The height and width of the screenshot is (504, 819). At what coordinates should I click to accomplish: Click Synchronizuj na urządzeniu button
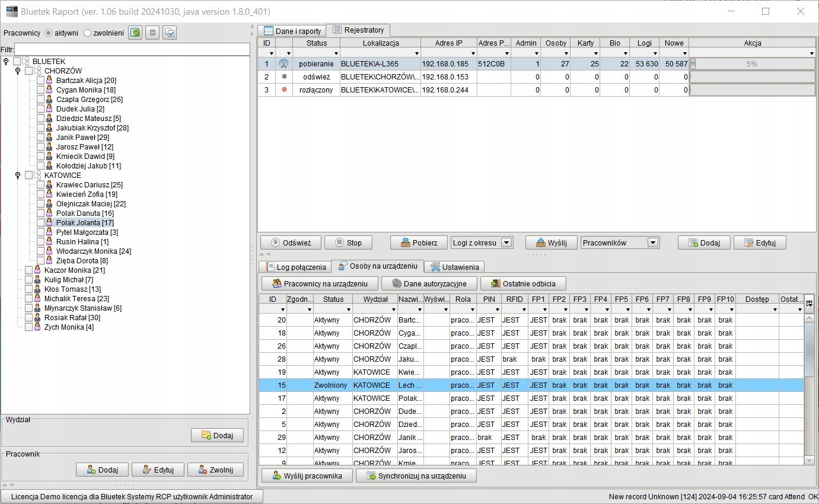416,476
